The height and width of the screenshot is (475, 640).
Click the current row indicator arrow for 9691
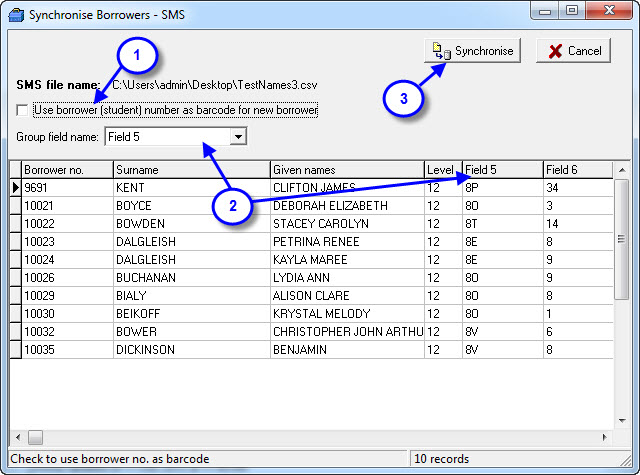[15, 187]
